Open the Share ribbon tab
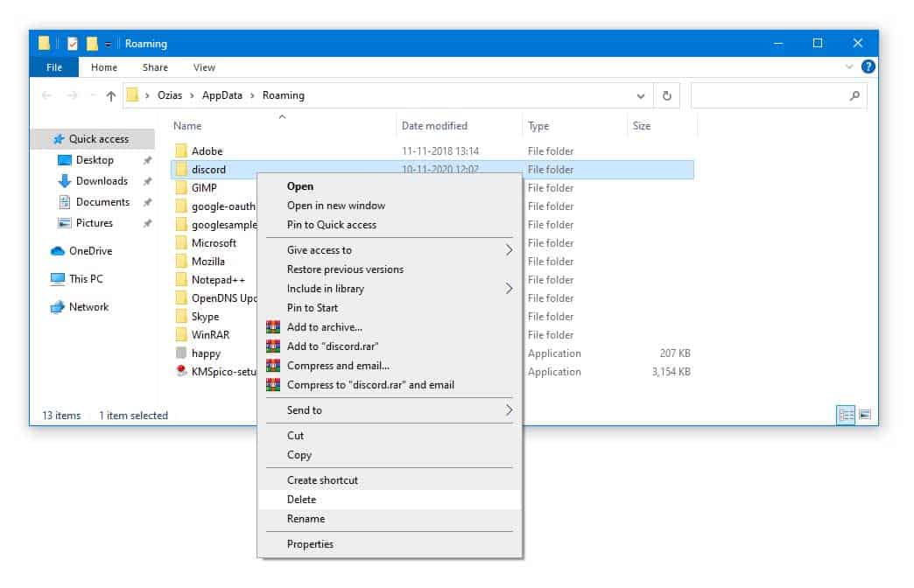This screenshot has height=588, width=914. pyautogui.click(x=155, y=67)
